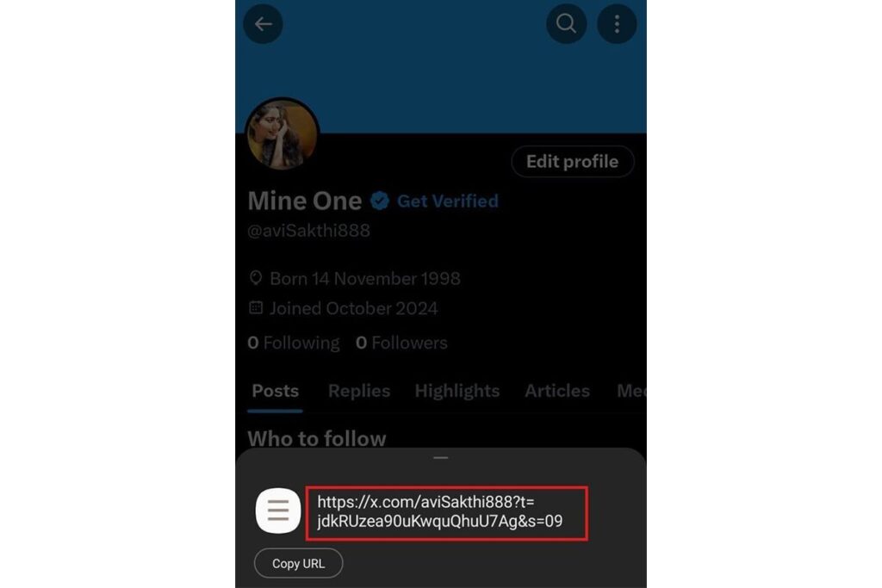Click the Copy URL button
The image size is (882, 588).
299,563
